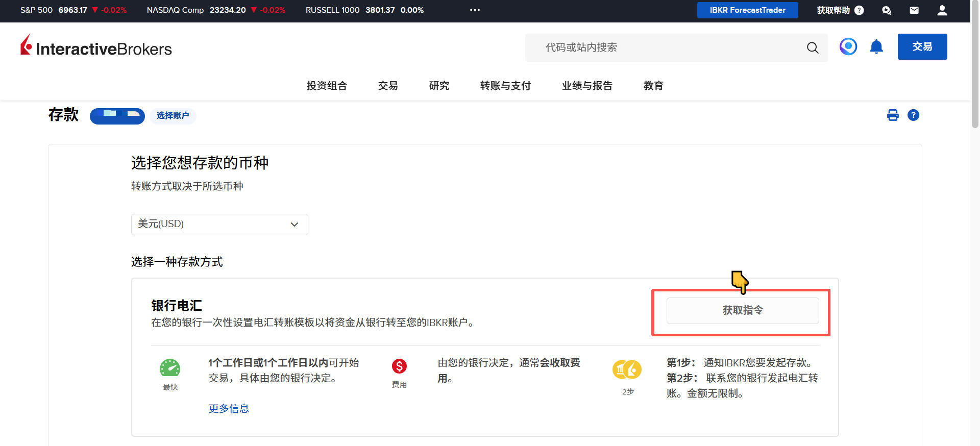This screenshot has width=980, height=446.
Task: Open the notifications bell
Action: point(876,47)
